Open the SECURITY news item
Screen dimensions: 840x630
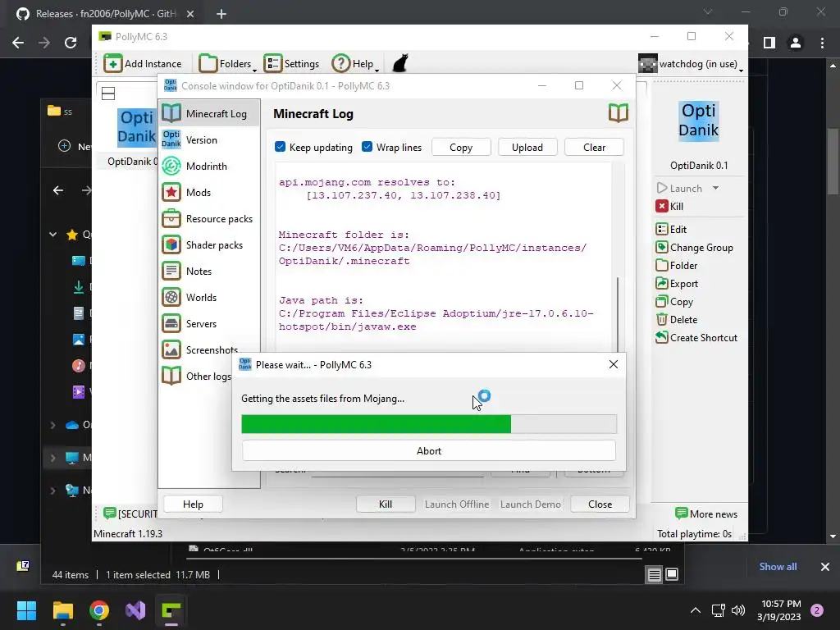[x=130, y=514]
